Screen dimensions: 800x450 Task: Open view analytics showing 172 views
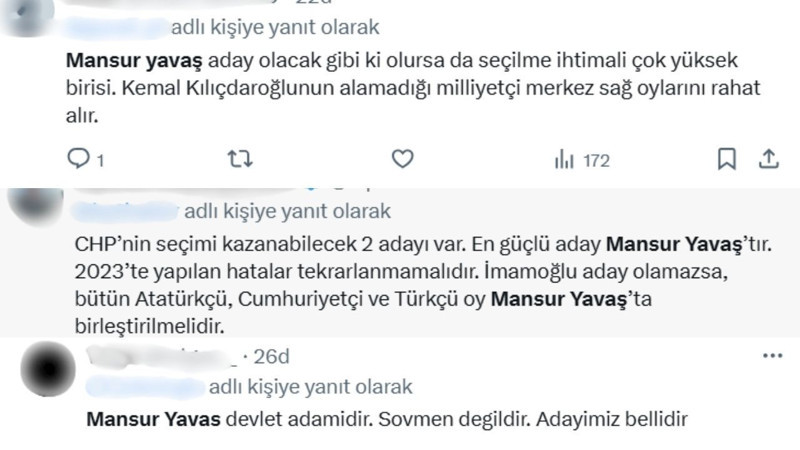coord(581,159)
